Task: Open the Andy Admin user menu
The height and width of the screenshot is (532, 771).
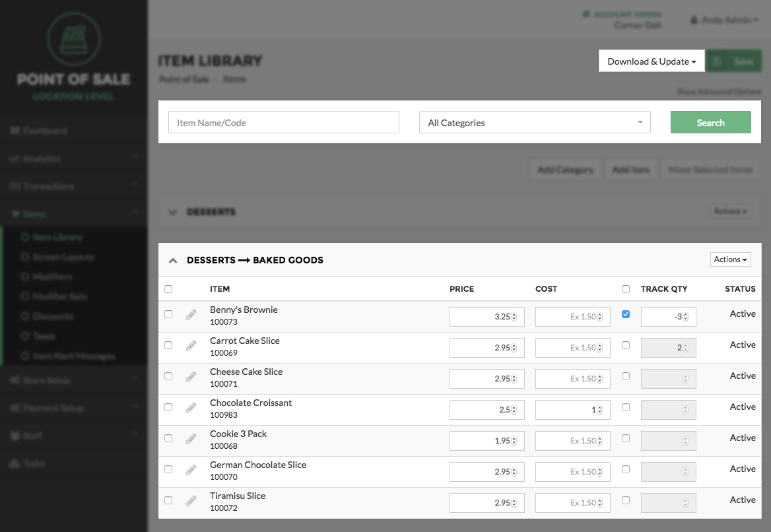Action: (723, 20)
